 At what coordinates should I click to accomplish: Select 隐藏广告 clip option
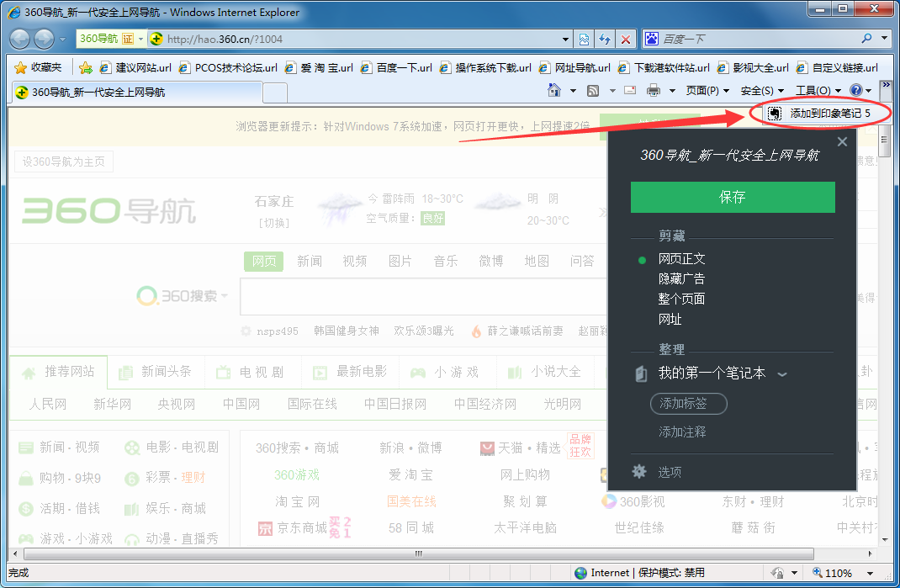(x=681, y=278)
